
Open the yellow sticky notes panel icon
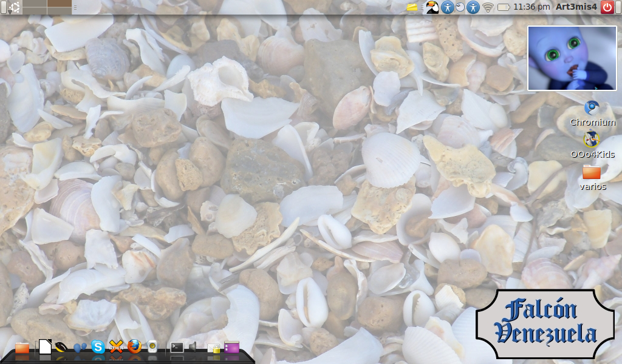tap(412, 7)
